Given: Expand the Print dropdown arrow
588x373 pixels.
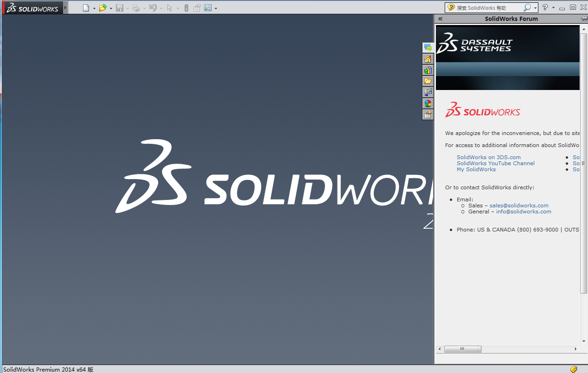Looking at the screenshot, I should click(x=144, y=8).
